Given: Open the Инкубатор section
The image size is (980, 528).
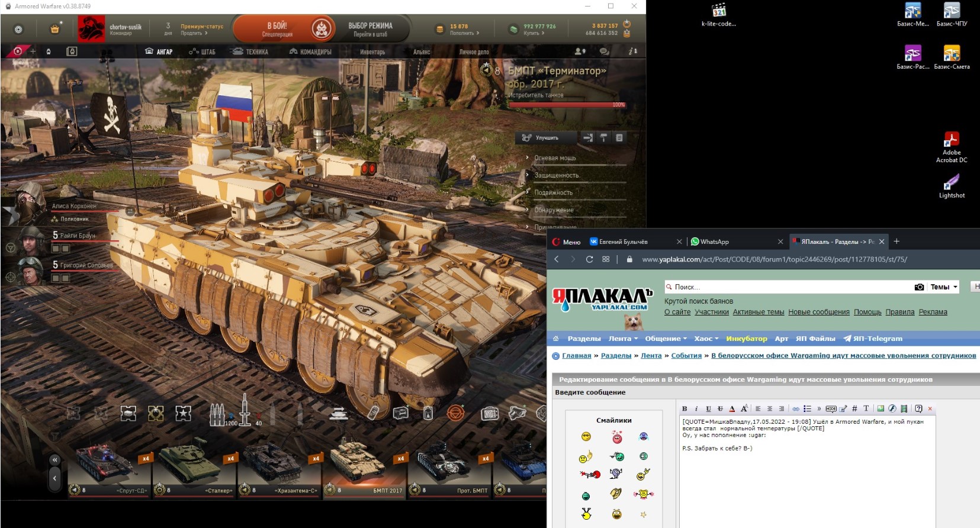Looking at the screenshot, I should coord(747,339).
